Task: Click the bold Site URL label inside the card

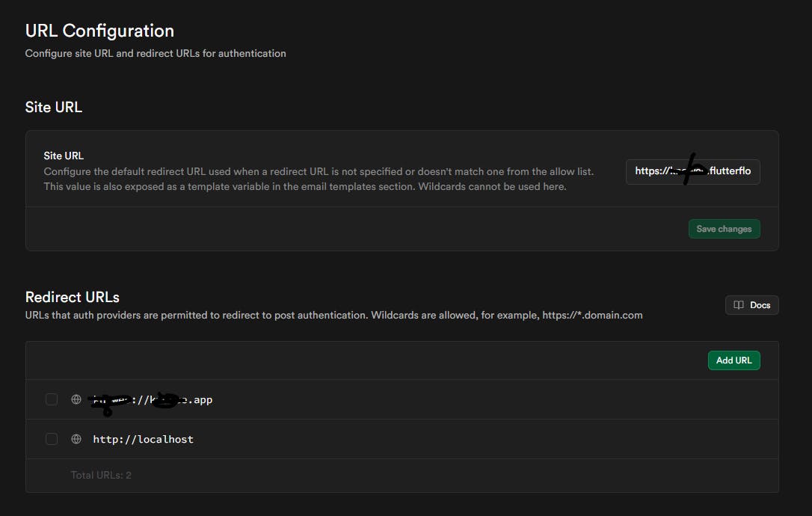Action: click(x=64, y=156)
